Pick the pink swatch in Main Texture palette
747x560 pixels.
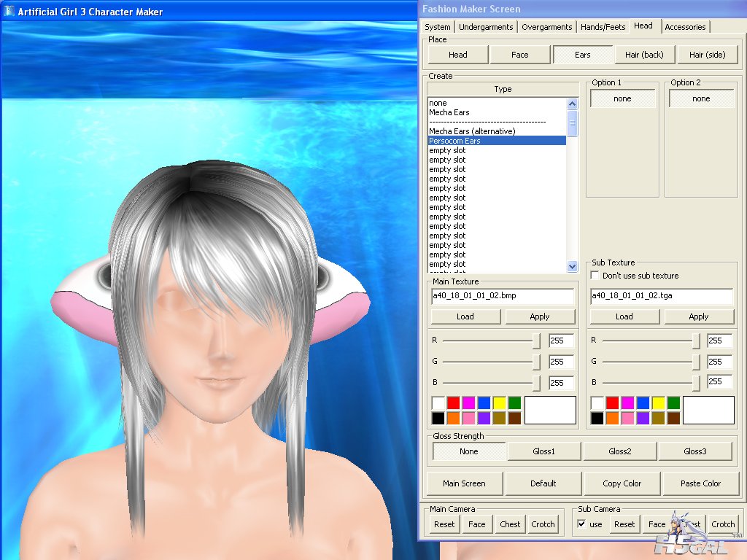(x=469, y=418)
